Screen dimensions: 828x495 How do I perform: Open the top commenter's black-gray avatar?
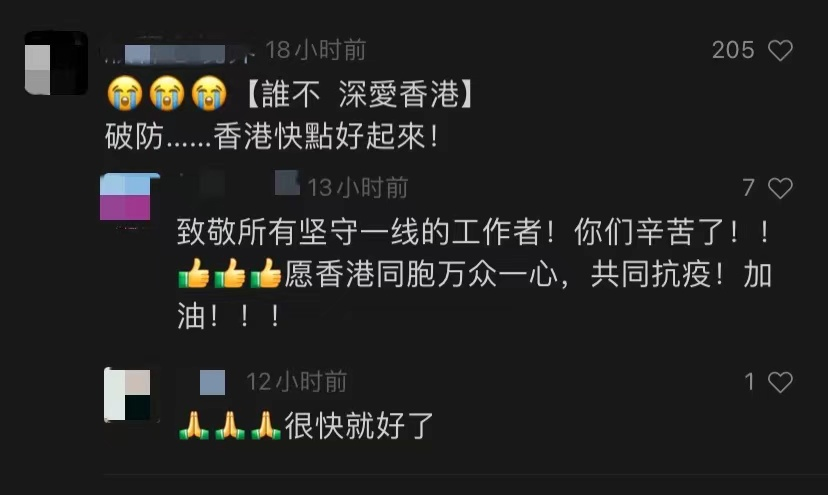[x=56, y=63]
